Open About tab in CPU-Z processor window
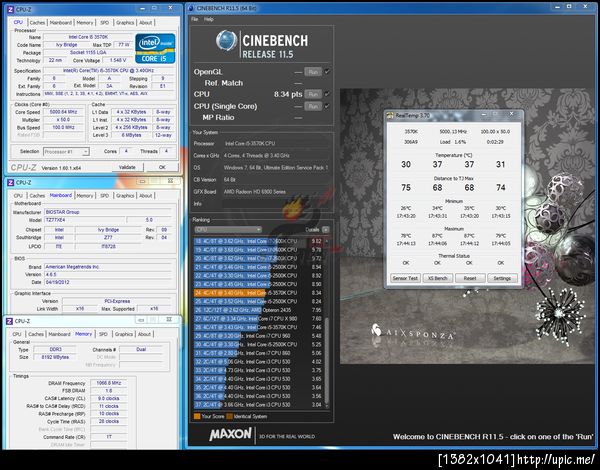This screenshot has height=470, width=600. [145, 23]
